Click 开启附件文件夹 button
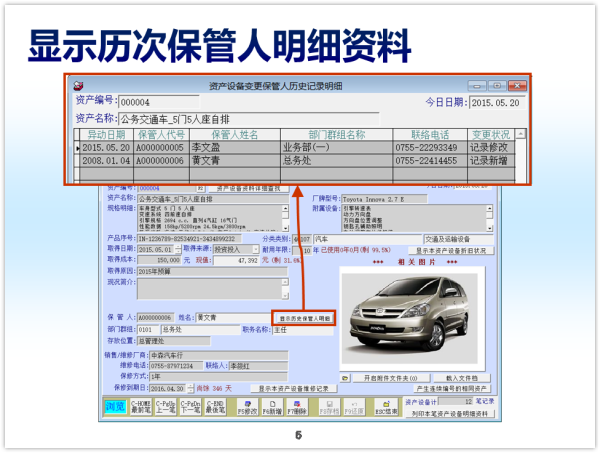This screenshot has height=453, width=600. click(x=390, y=378)
